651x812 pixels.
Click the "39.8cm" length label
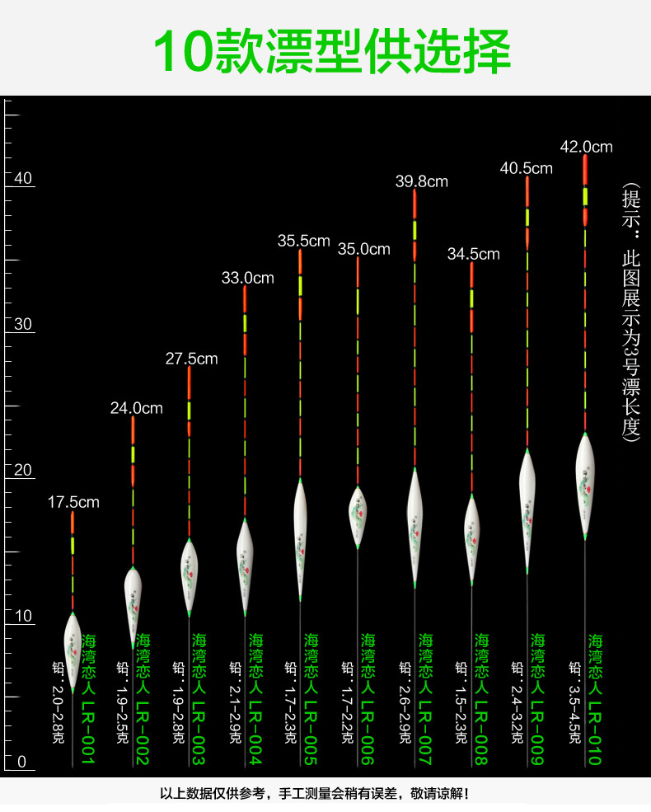422,181
